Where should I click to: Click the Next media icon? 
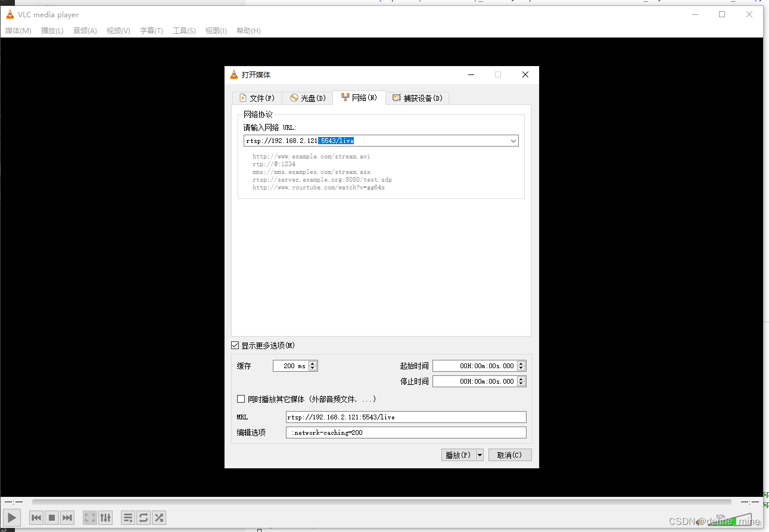pyautogui.click(x=67, y=517)
